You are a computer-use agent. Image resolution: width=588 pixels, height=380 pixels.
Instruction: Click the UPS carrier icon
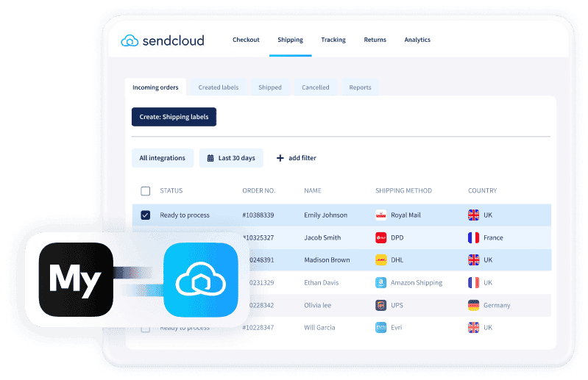point(381,305)
